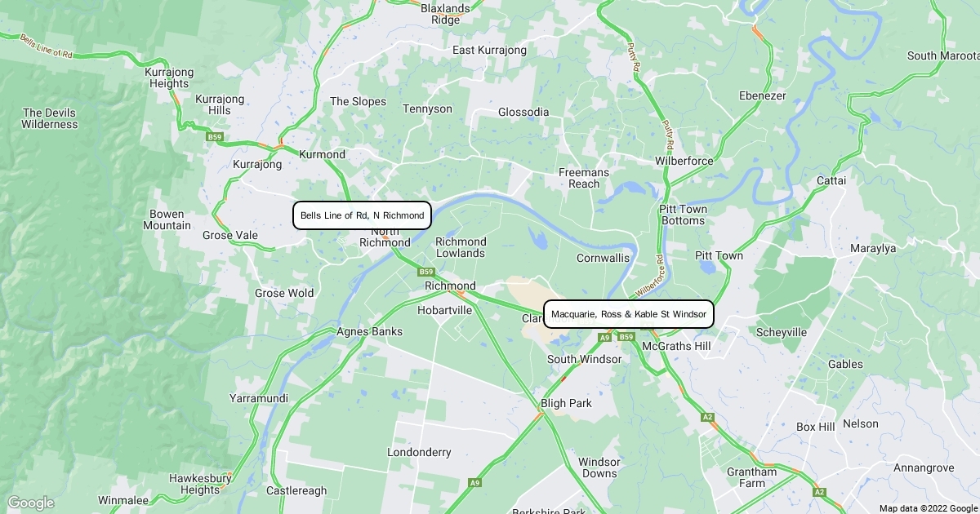Click the B59 shield beside McGraths Hill

point(626,337)
